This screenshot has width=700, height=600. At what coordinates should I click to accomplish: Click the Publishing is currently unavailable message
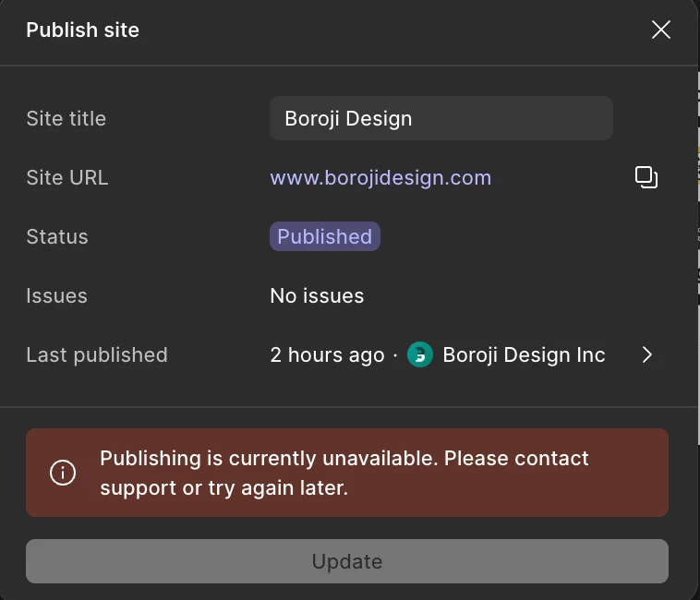(x=344, y=473)
